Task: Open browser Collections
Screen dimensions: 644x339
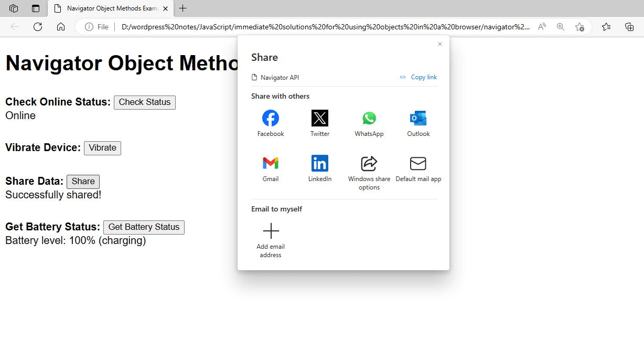Action: (x=629, y=27)
